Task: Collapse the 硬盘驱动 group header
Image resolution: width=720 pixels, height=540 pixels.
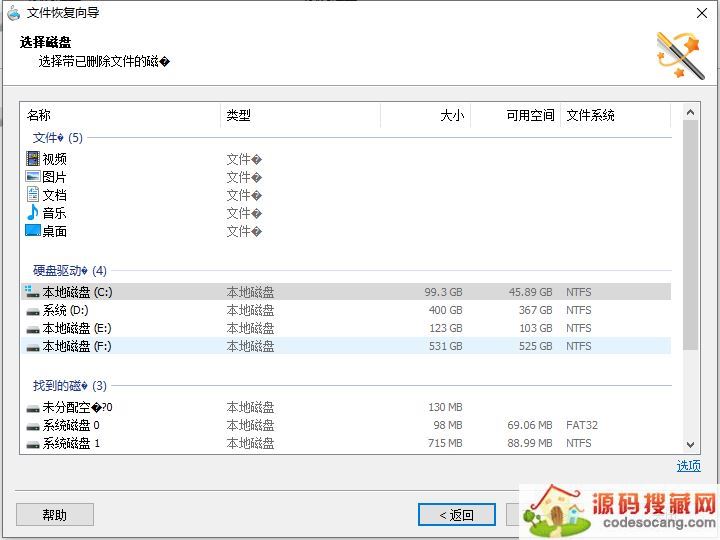Action: pyautogui.click(x=69, y=271)
